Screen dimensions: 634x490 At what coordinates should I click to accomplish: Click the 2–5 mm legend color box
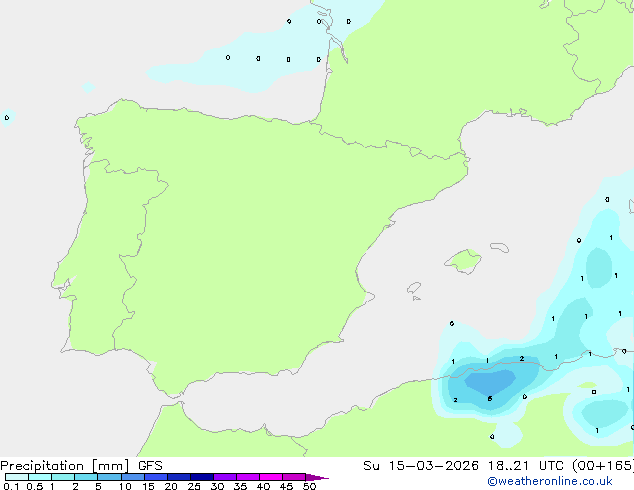86,477
